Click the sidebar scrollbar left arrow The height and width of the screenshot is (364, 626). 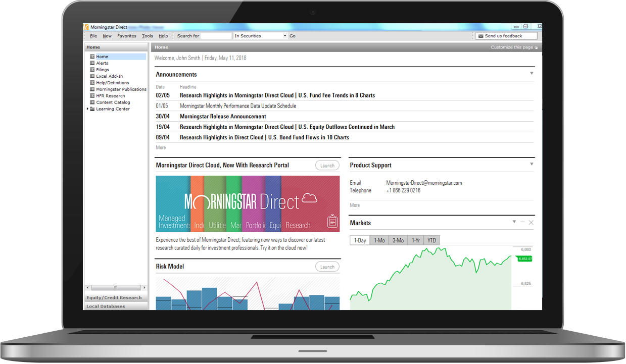(x=87, y=287)
